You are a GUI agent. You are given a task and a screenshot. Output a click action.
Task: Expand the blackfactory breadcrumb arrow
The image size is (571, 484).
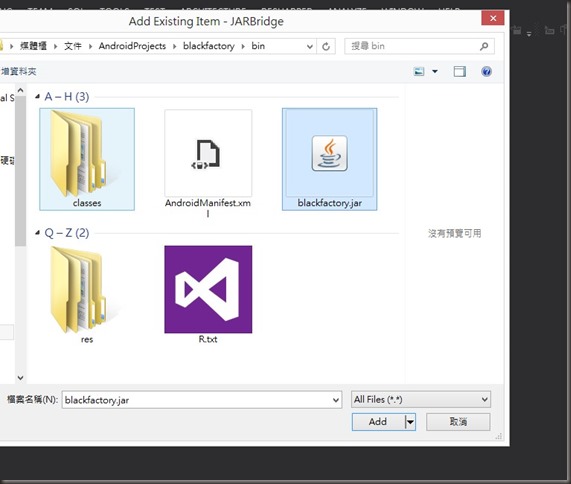pyautogui.click(x=243, y=46)
